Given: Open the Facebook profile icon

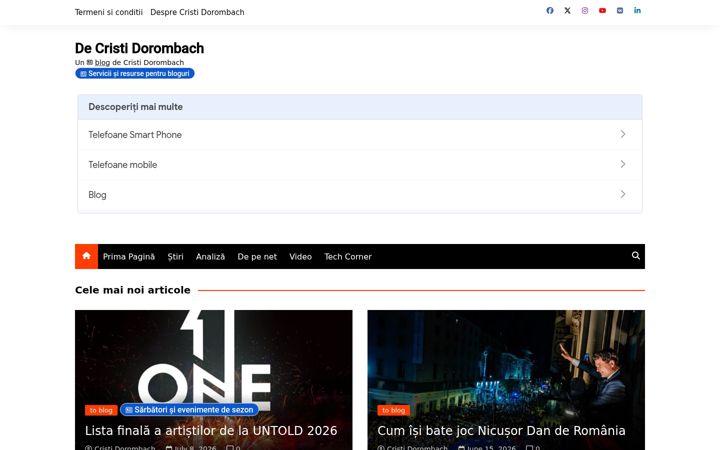Looking at the screenshot, I should (x=550, y=11).
